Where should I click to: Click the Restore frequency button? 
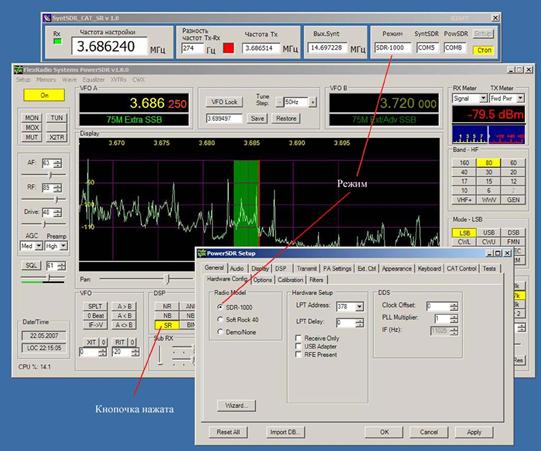286,118
